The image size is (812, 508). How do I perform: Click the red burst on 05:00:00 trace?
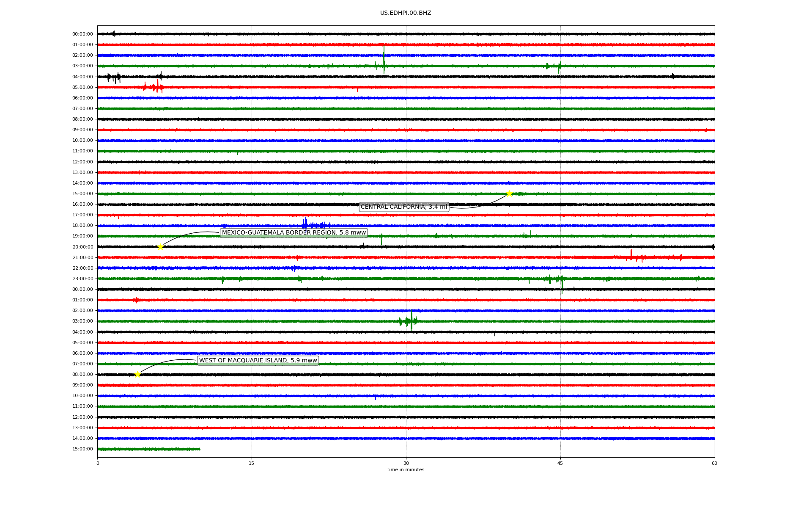click(x=157, y=87)
